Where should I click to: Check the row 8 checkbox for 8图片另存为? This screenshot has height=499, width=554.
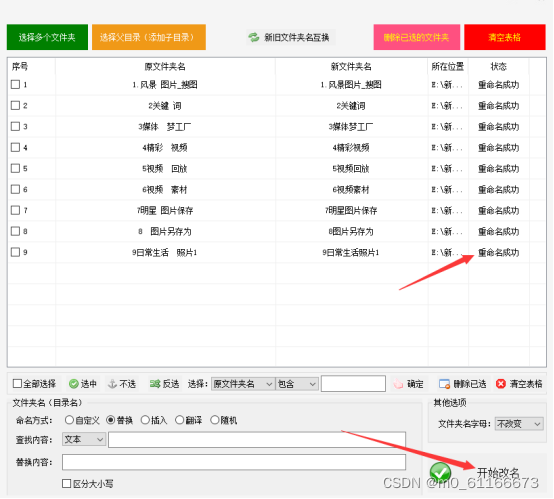coord(15,231)
